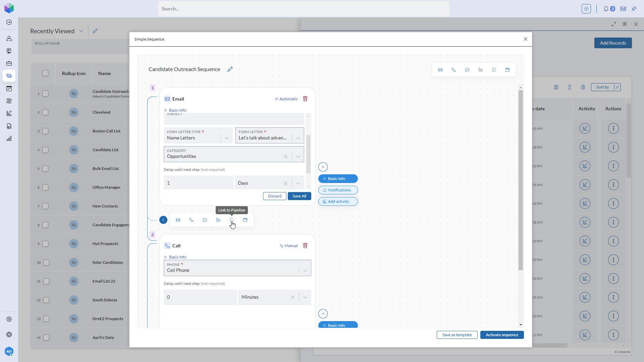Open the Sort by menu
644x362 pixels.
pos(606,87)
